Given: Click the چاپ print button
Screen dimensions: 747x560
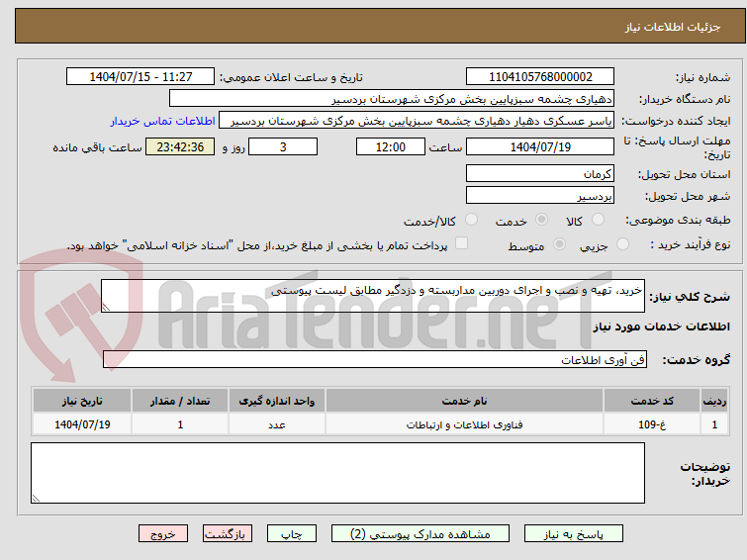Looking at the screenshot, I should coord(292,534).
